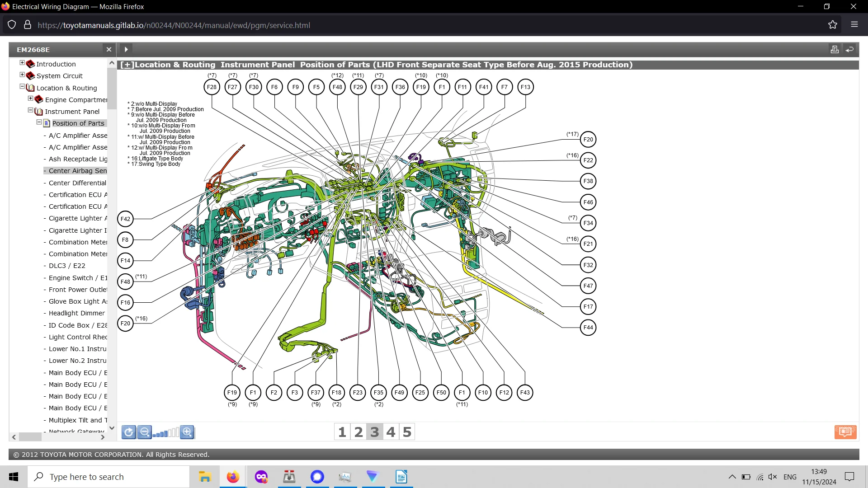868x488 pixels.
Task: Collapse the Instrument Panel node
Action: (x=31, y=110)
